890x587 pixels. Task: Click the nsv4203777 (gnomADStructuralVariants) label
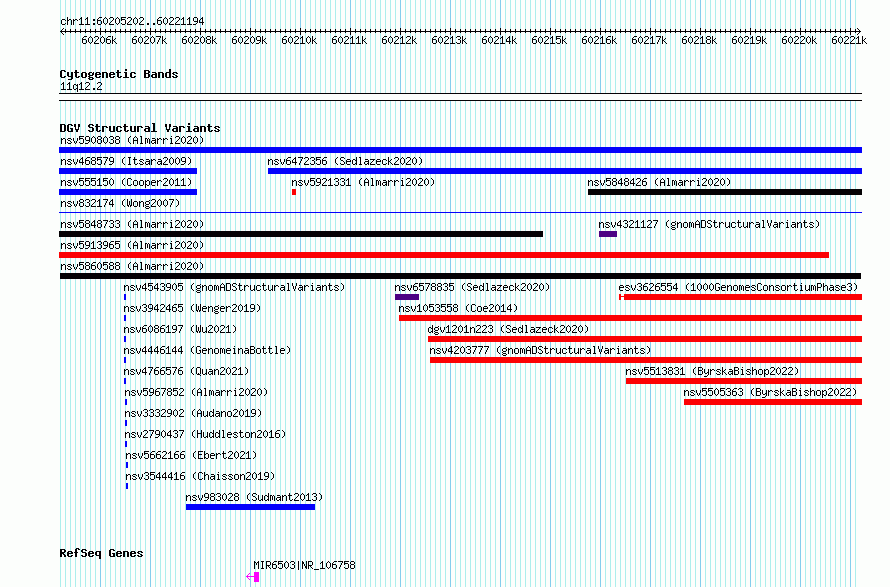[x=540, y=350]
